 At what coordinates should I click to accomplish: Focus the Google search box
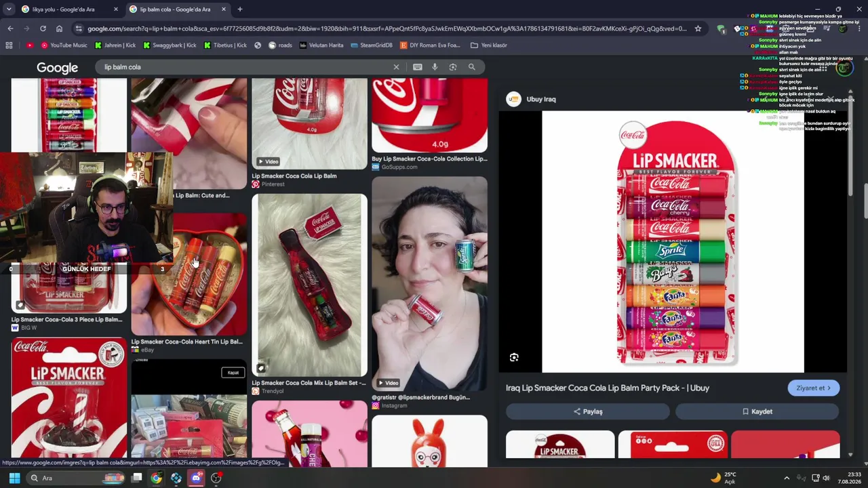click(x=244, y=67)
